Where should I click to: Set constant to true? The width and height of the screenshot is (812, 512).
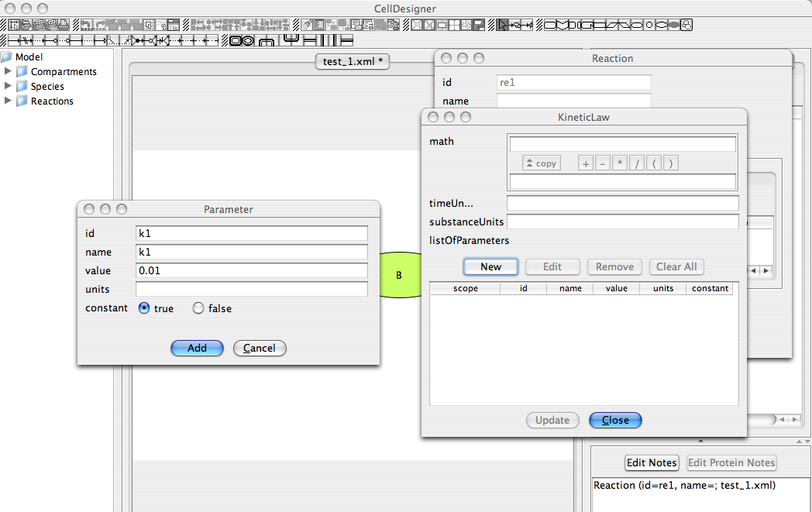click(x=144, y=308)
